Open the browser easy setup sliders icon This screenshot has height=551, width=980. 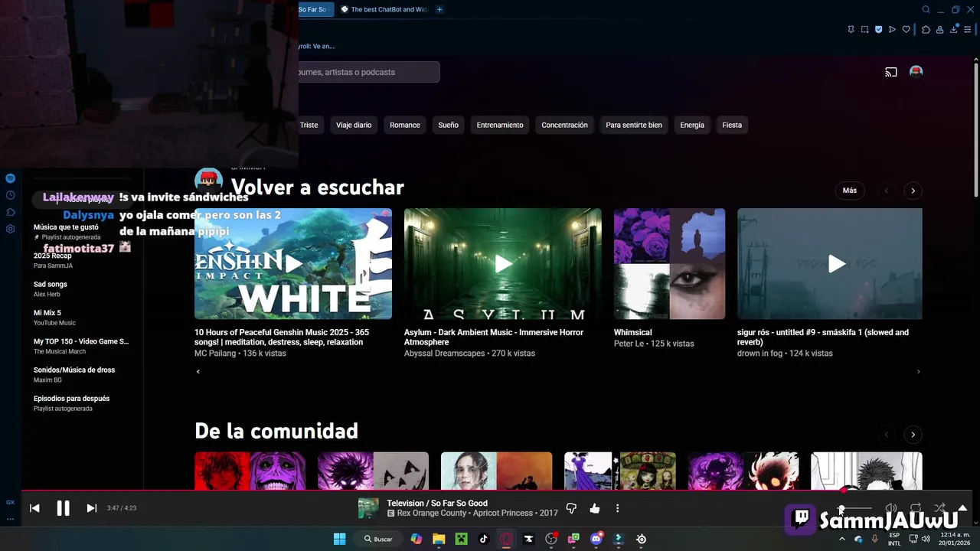point(968,30)
